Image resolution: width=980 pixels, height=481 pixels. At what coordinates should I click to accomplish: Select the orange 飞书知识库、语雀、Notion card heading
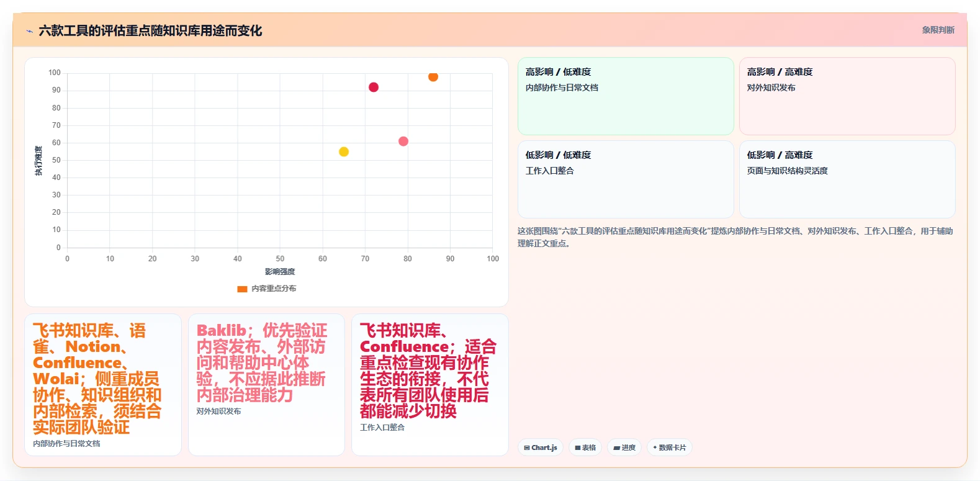[97, 379]
